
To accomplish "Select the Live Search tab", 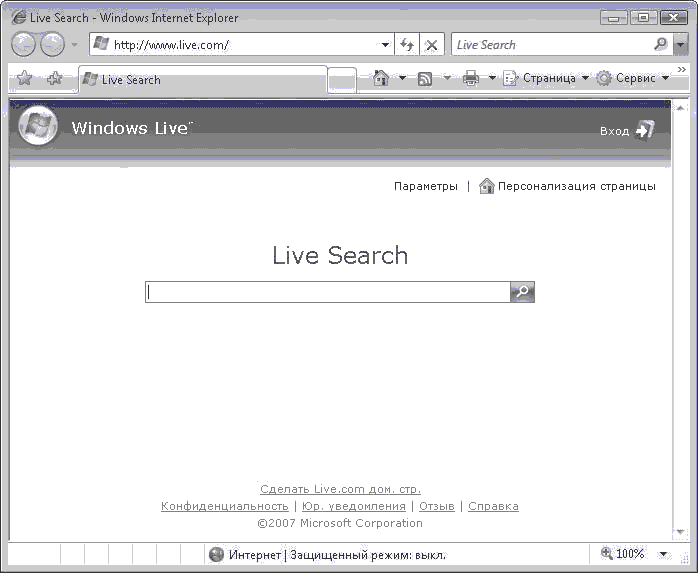I will point(203,80).
